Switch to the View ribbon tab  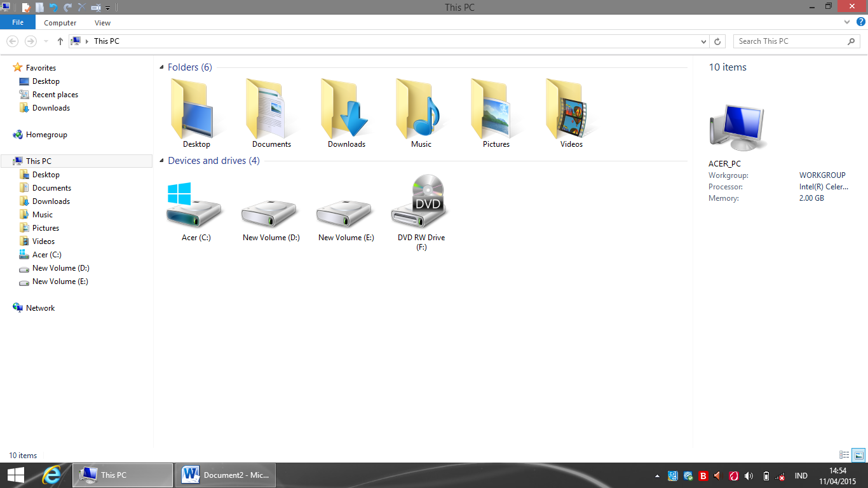pos(102,22)
